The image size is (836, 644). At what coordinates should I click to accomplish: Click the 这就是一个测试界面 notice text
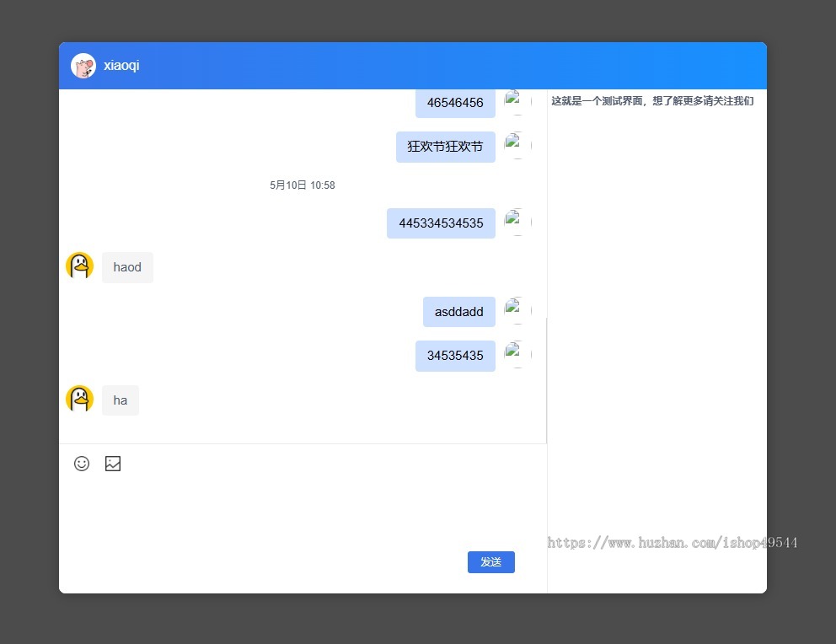click(652, 101)
